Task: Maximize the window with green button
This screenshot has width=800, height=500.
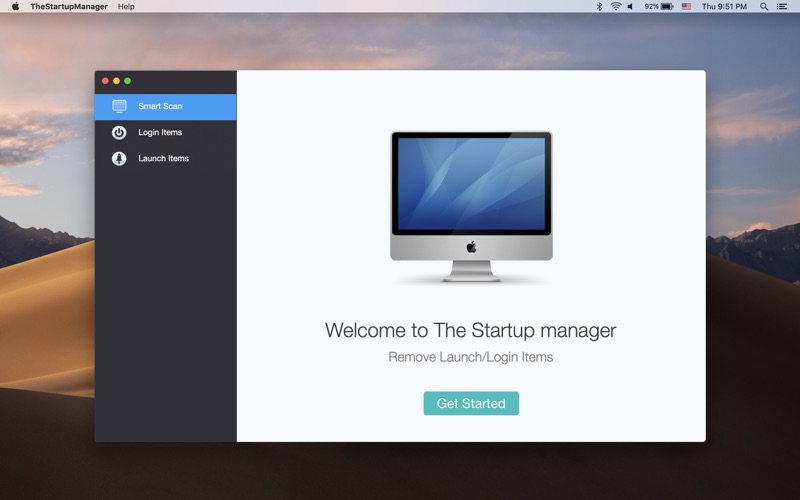Action: [x=128, y=81]
